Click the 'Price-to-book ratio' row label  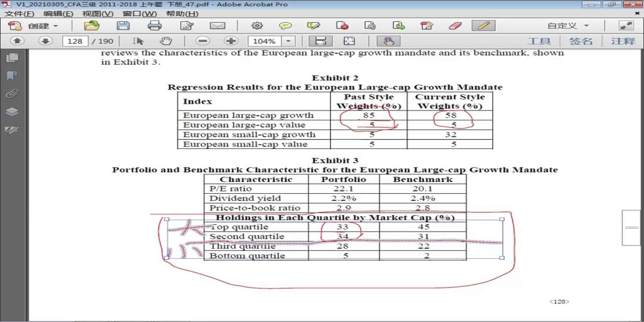coord(255,208)
